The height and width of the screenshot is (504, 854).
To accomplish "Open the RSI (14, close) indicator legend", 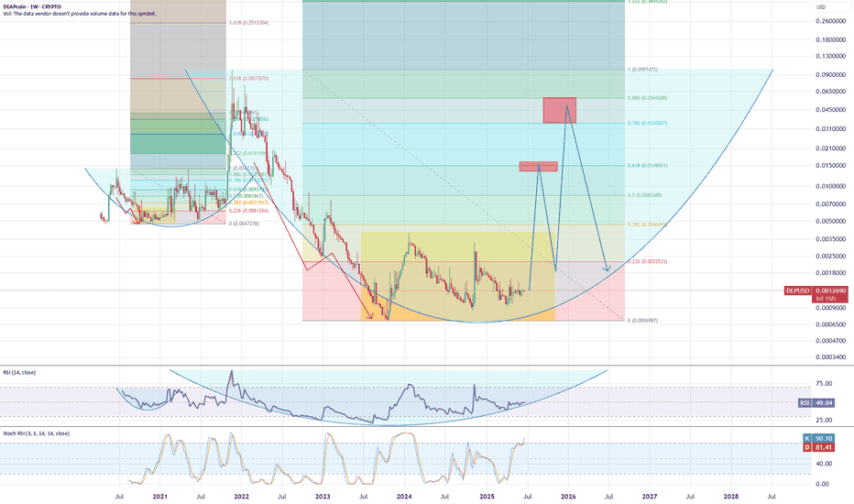I will (x=19, y=373).
